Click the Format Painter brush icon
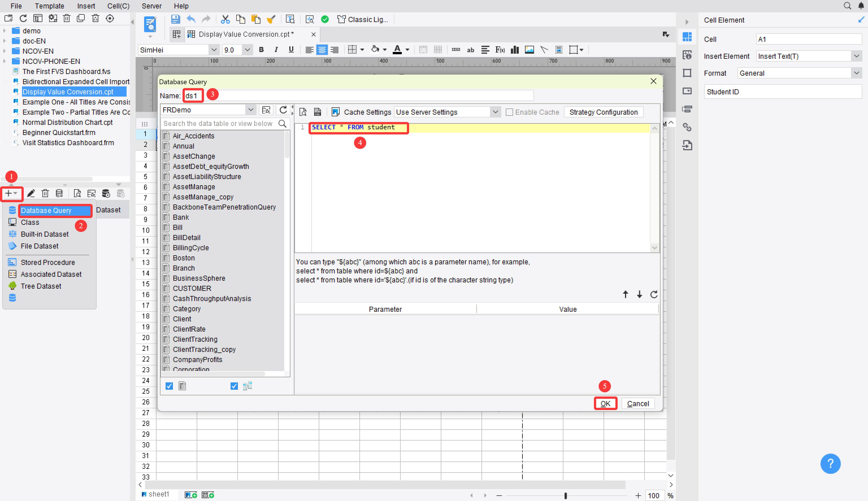The image size is (868, 501). pos(271,19)
